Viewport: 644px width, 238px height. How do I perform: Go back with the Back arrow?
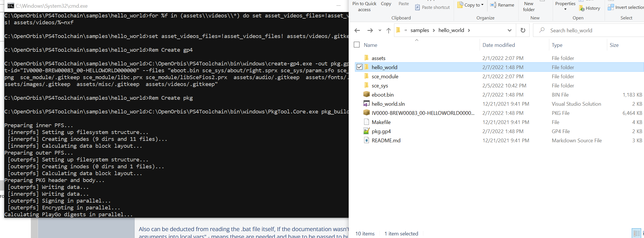tap(357, 30)
